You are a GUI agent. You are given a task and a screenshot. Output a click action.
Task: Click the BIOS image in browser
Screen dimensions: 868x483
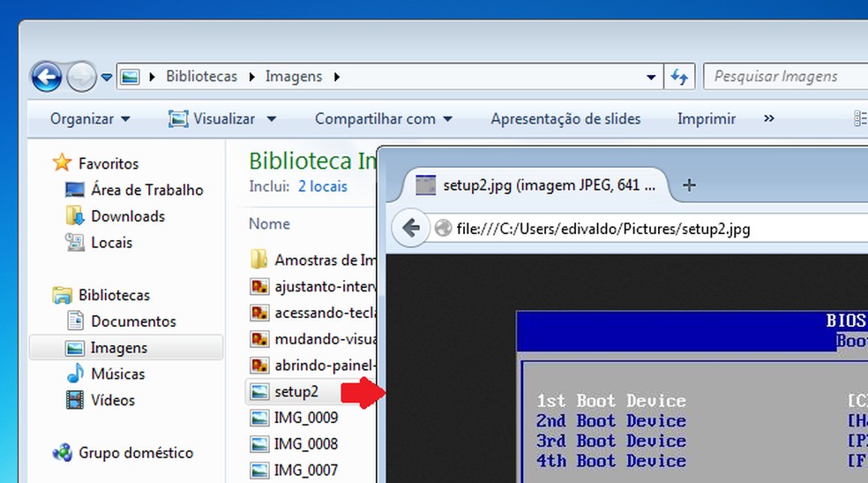point(692,396)
